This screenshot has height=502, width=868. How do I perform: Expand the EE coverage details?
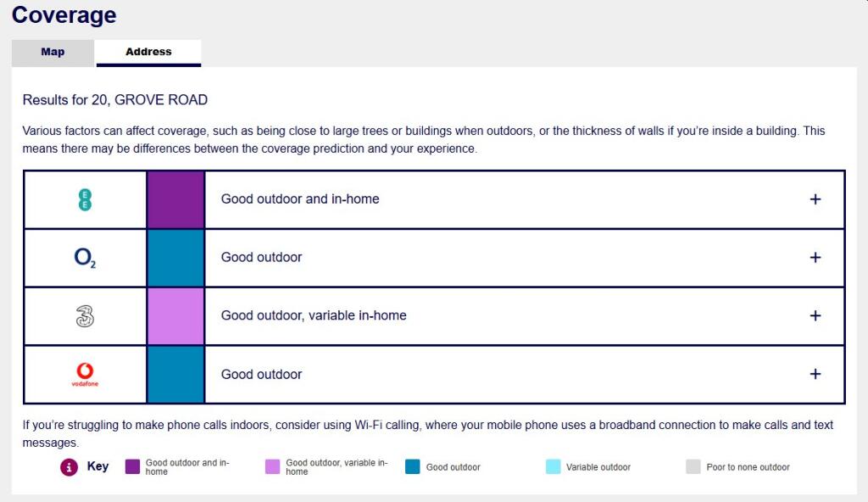tap(815, 199)
